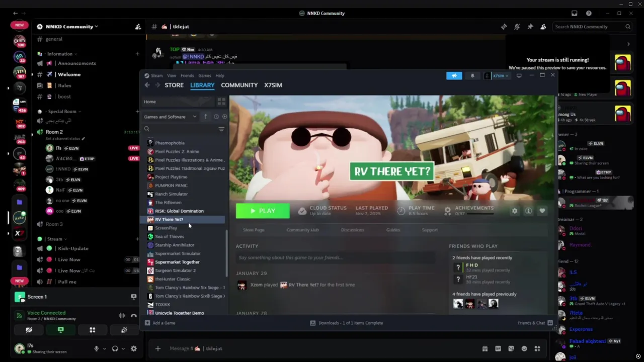Switch to Steam COMMUNITY tab

(x=239, y=85)
